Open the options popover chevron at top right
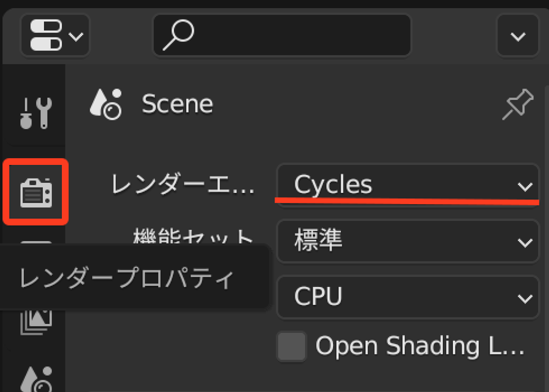 coord(518,35)
